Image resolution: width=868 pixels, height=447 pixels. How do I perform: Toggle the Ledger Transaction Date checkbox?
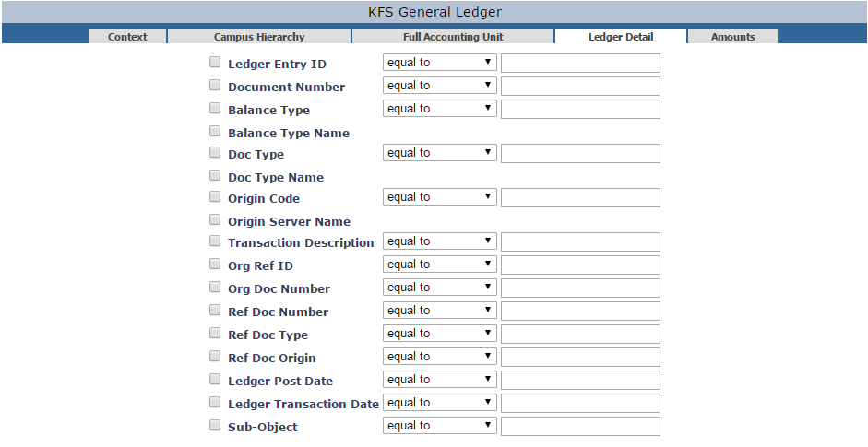215,402
